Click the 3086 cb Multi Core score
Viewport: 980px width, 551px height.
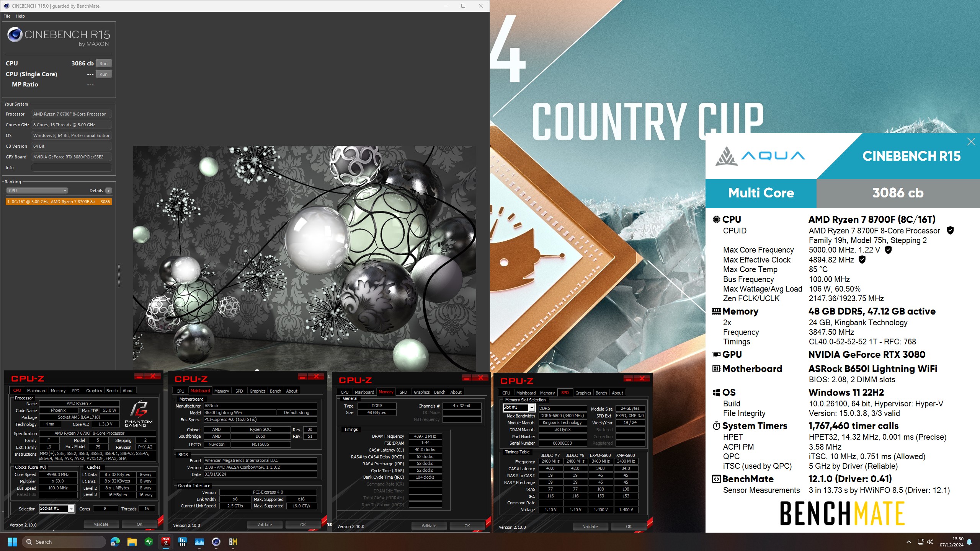click(x=898, y=193)
